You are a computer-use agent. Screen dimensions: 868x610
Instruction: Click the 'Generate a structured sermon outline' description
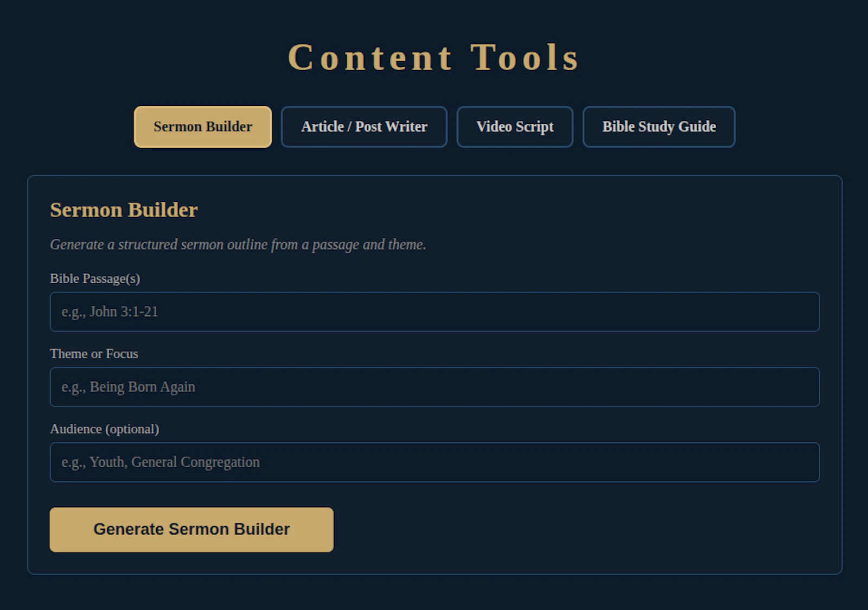[238, 245]
